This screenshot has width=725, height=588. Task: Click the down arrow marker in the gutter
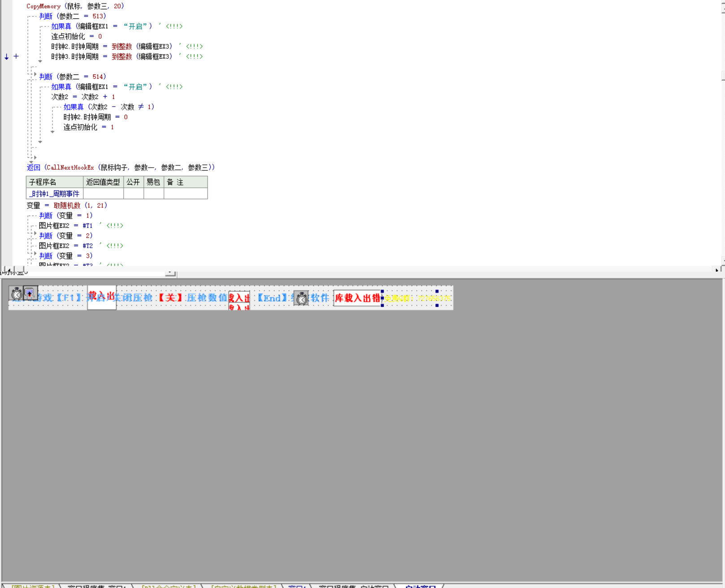point(6,57)
